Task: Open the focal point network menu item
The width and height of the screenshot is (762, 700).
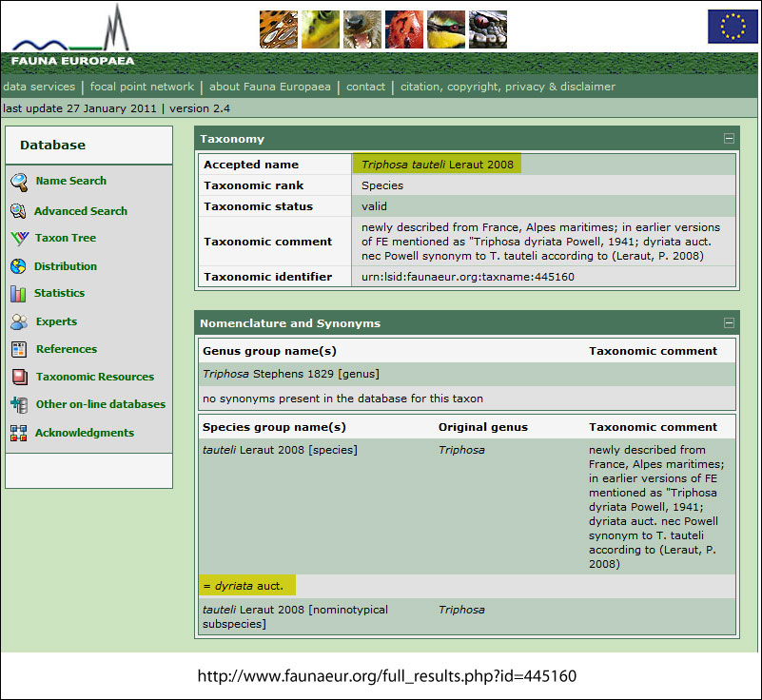Action: (x=142, y=87)
